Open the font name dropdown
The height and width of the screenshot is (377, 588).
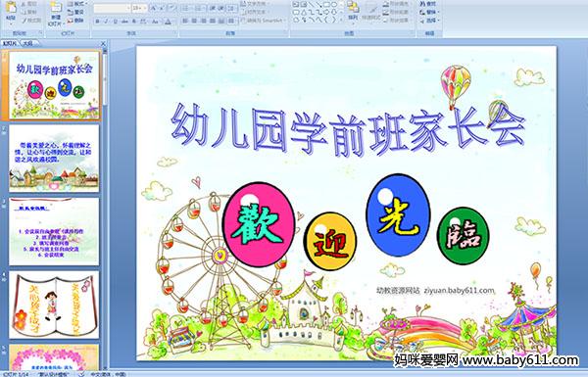pyautogui.click(x=127, y=8)
